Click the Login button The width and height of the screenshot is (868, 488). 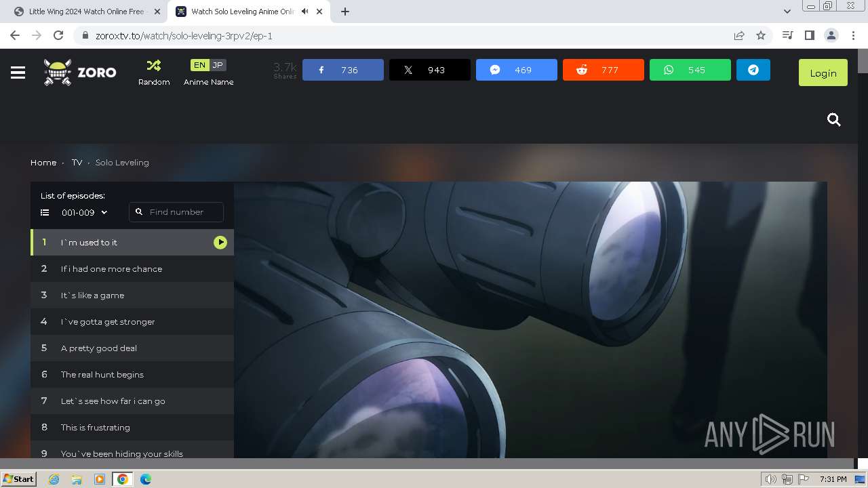pos(823,73)
